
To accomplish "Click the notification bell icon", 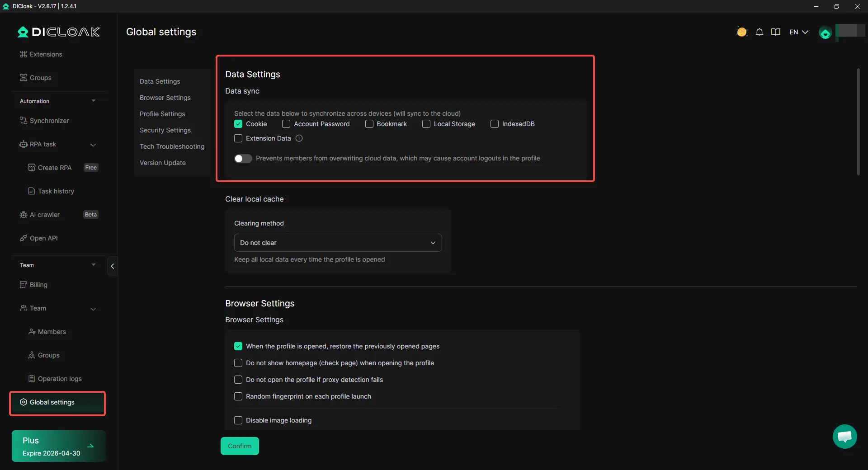I will click(759, 32).
